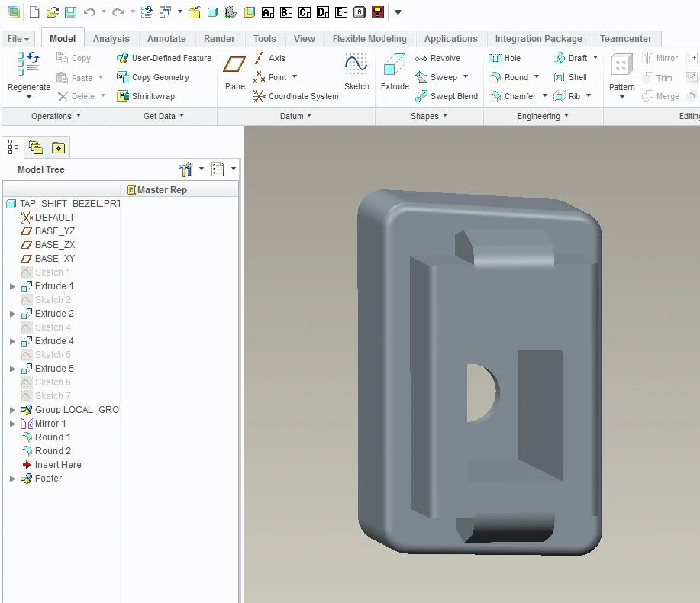700x603 pixels.
Task: Click the Coordinate System tool
Action: [295, 96]
